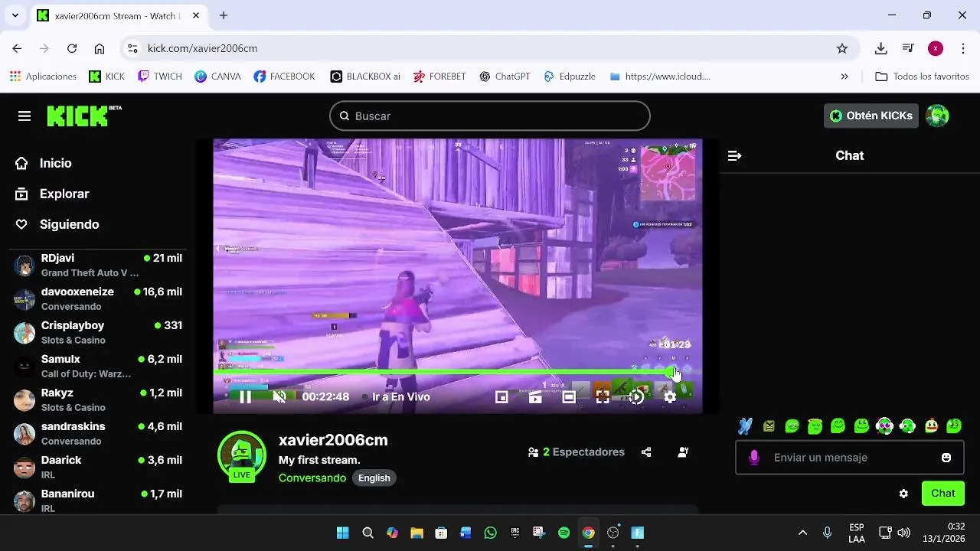Open Daarick's channel from sidebar
Viewport: 980px width, 551px height.
[x=98, y=467]
